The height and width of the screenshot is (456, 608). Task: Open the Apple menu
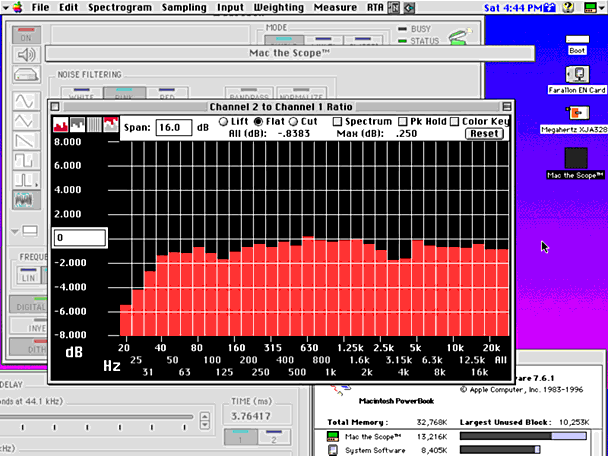click(x=17, y=7)
